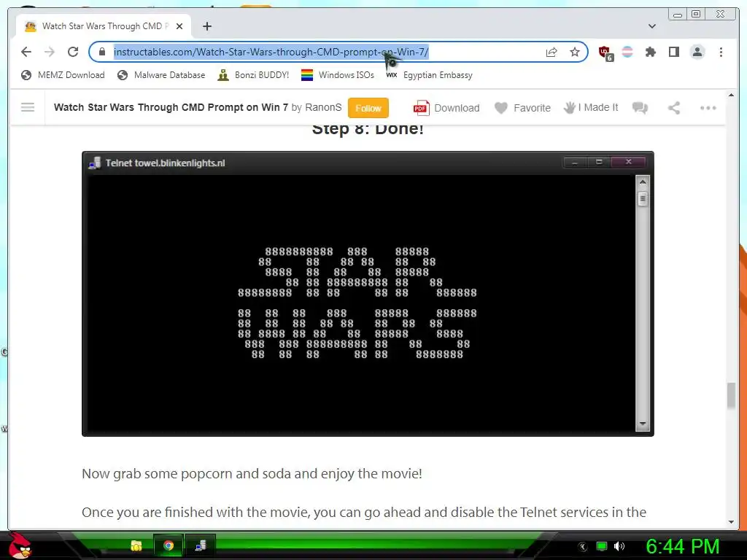Open the Extensions puzzle menu
This screenshot has height=560, width=747.
coord(650,52)
